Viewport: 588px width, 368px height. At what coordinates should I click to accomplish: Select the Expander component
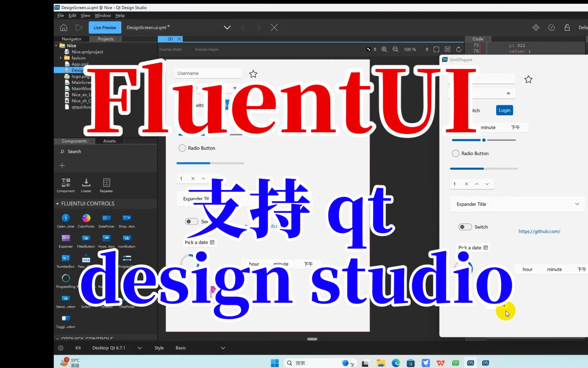point(66,241)
